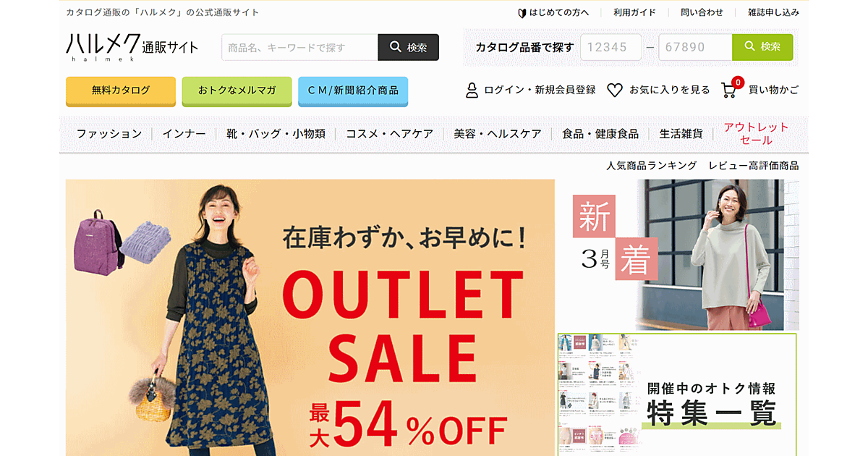This screenshot has height=456, width=868.
Task: Open the アウトレットセール menu item
Action: coord(756,133)
